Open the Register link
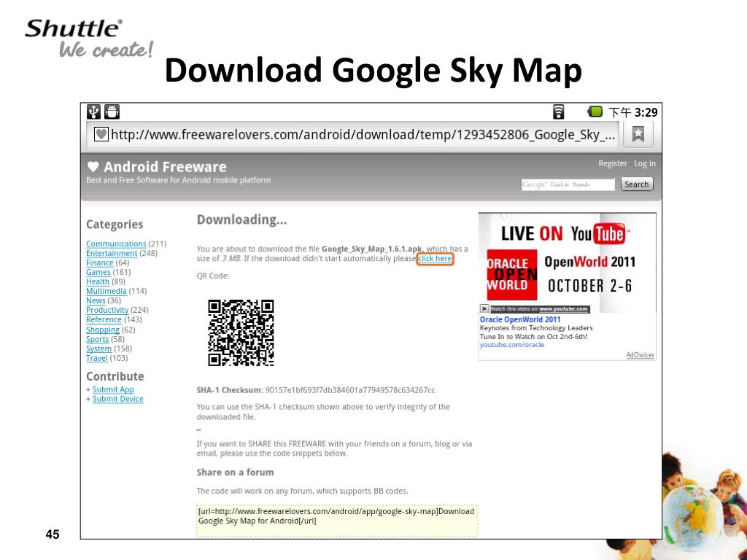This screenshot has height=560, width=747. coord(613,163)
